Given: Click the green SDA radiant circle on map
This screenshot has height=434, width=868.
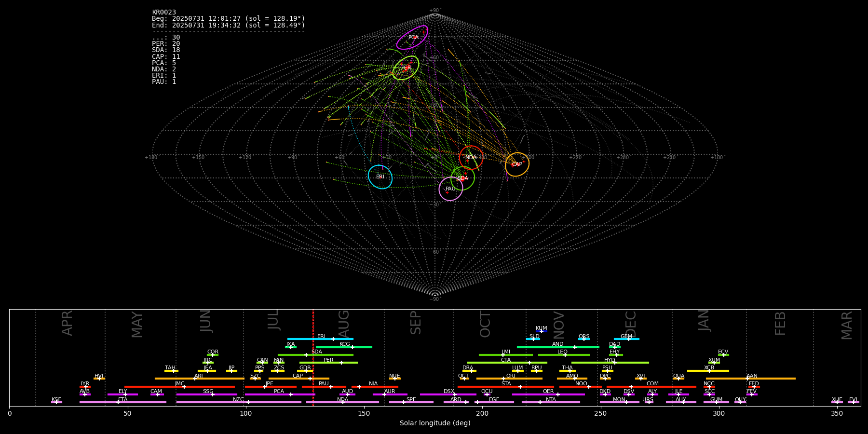Looking at the screenshot, I should (x=463, y=178).
